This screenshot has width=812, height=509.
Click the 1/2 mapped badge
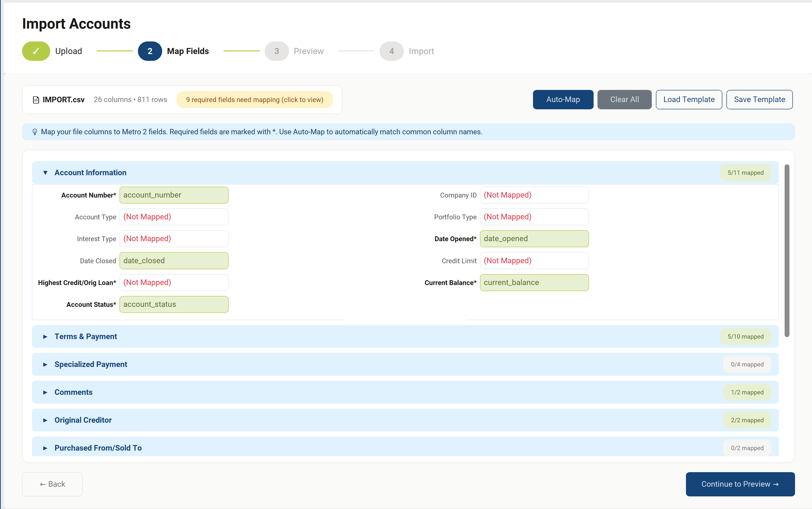[747, 392]
